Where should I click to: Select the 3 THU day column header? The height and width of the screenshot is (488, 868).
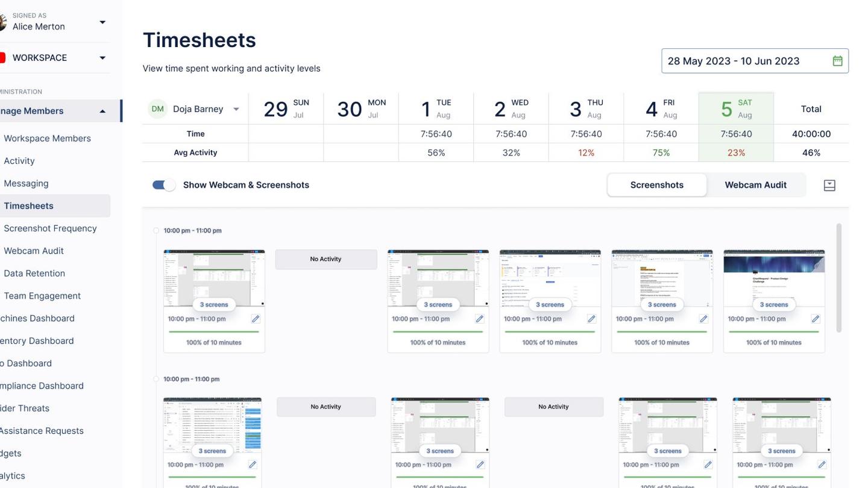(x=586, y=109)
